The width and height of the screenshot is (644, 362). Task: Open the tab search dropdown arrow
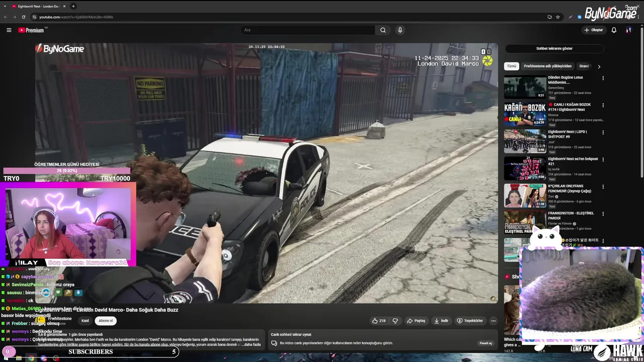(5, 6)
